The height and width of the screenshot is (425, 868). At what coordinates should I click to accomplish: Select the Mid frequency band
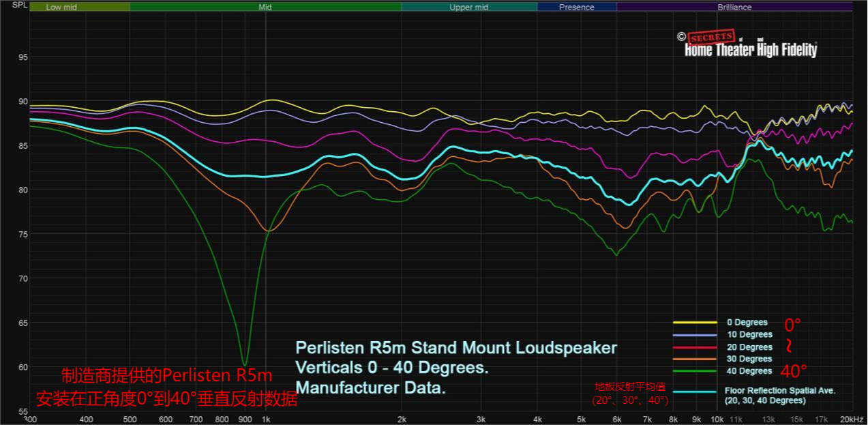[265, 8]
